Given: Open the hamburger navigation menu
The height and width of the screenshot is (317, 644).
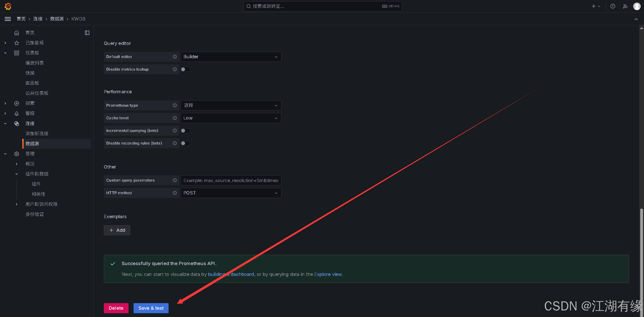Looking at the screenshot, I should pyautogui.click(x=8, y=19).
